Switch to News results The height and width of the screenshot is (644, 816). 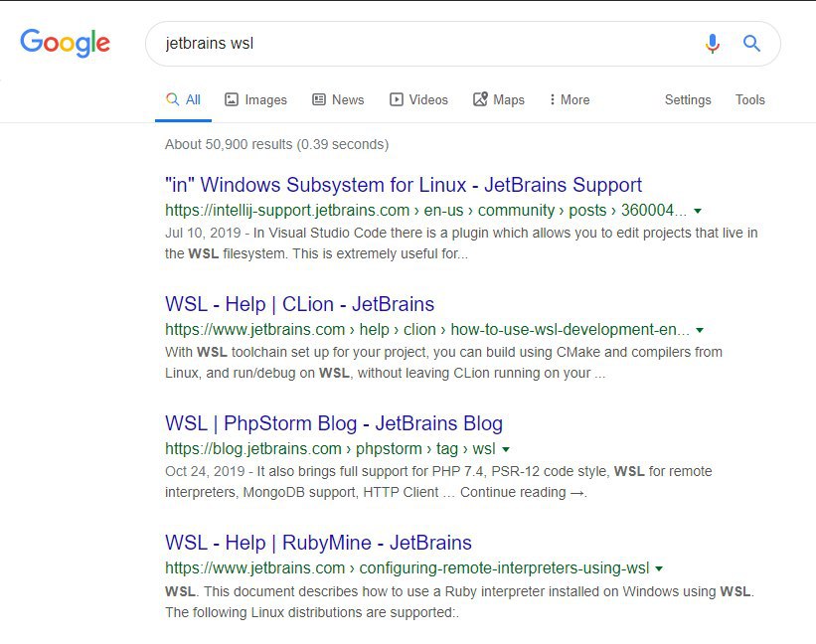click(338, 99)
